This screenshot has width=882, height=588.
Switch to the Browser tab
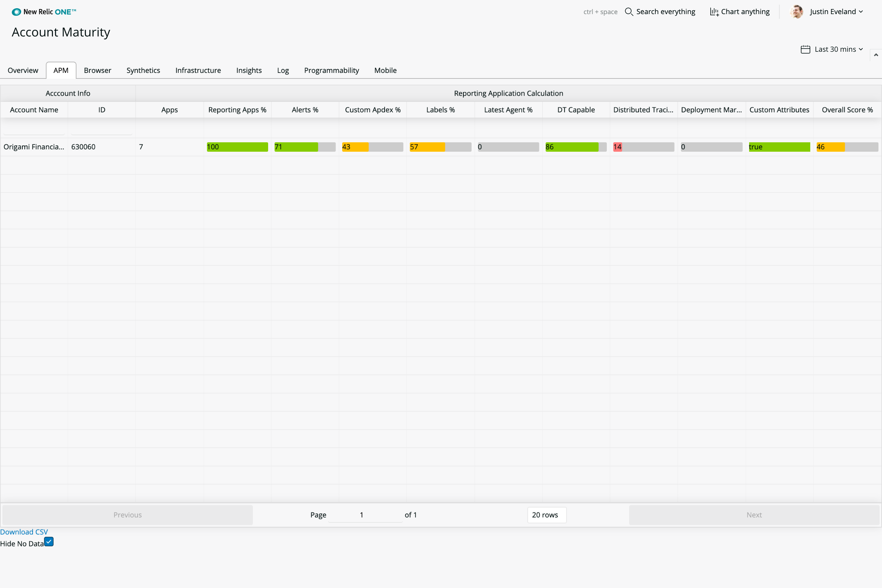coord(97,70)
